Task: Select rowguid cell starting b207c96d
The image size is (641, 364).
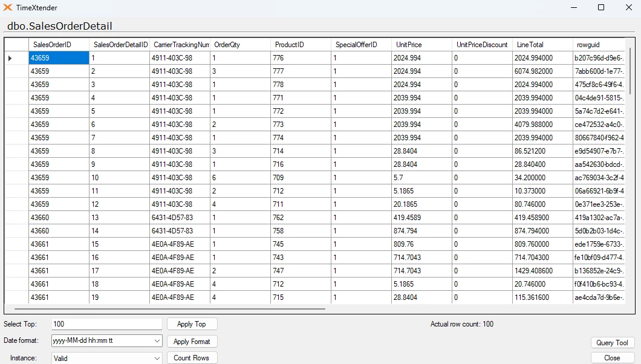Action: click(x=599, y=58)
